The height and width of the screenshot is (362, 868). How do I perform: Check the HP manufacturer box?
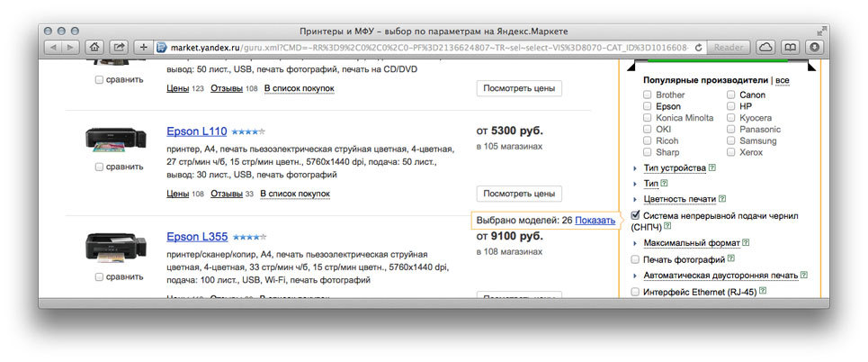[x=731, y=106]
